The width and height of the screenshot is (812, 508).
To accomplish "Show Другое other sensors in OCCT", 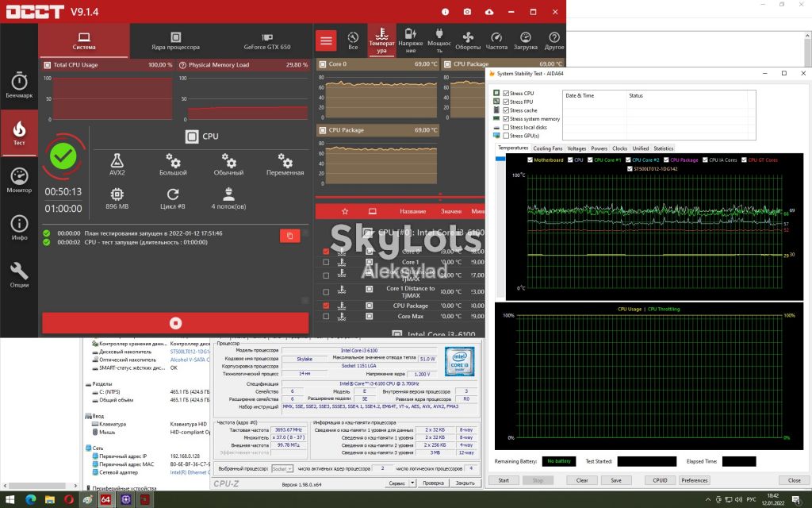I will coord(554,40).
